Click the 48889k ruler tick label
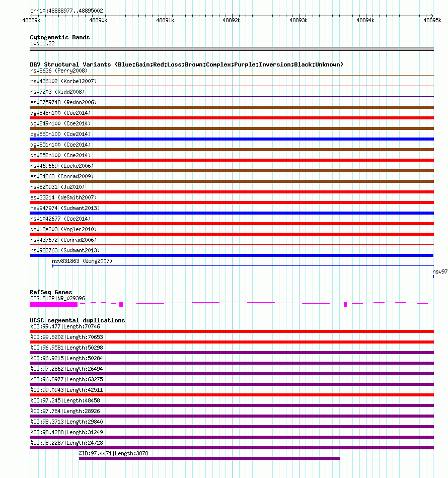 click(x=31, y=20)
